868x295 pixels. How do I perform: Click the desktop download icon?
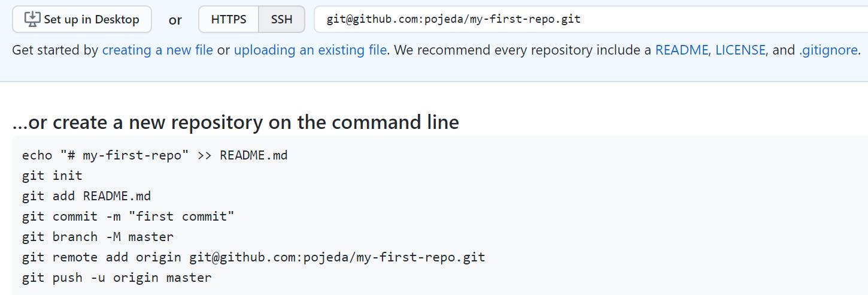[x=32, y=19]
